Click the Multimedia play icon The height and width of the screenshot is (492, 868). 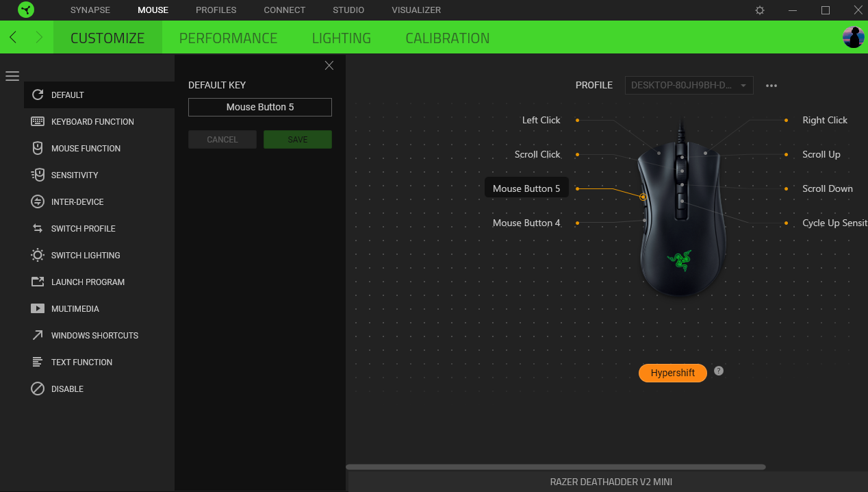[38, 308]
